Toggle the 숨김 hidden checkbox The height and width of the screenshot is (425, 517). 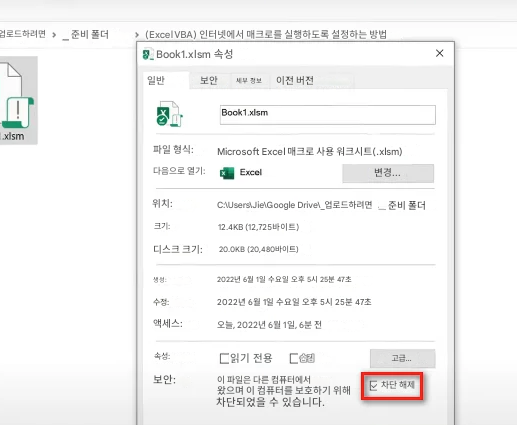294,358
